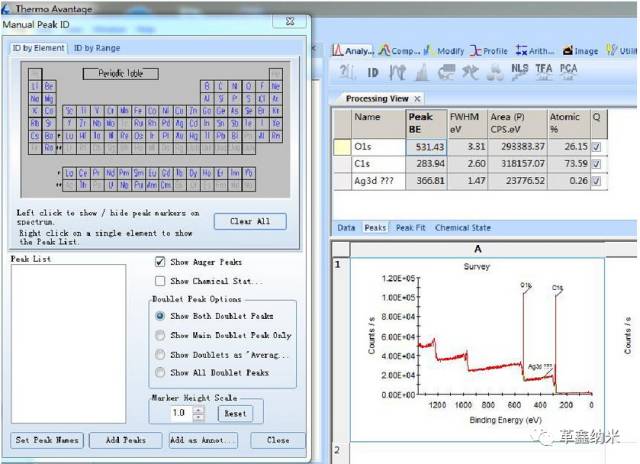Click the Add Peaks button
The height and width of the screenshot is (464, 640).
pos(125,440)
